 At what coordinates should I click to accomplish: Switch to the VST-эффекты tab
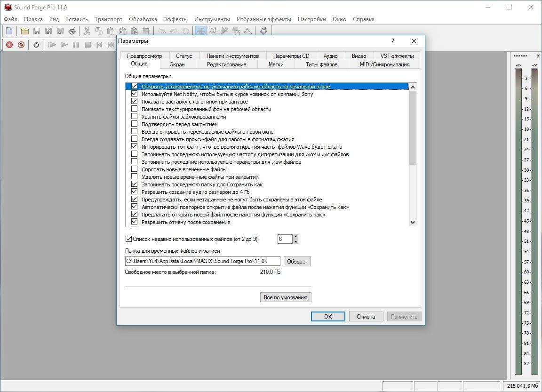click(397, 56)
